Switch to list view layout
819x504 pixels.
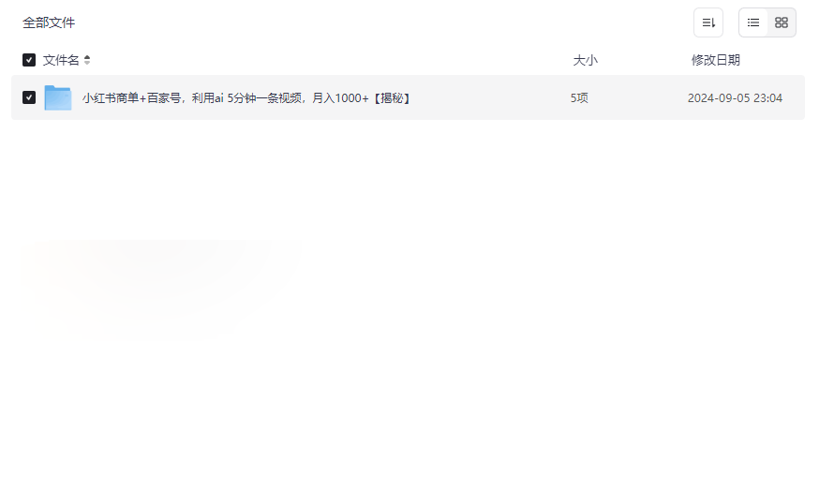[752, 22]
